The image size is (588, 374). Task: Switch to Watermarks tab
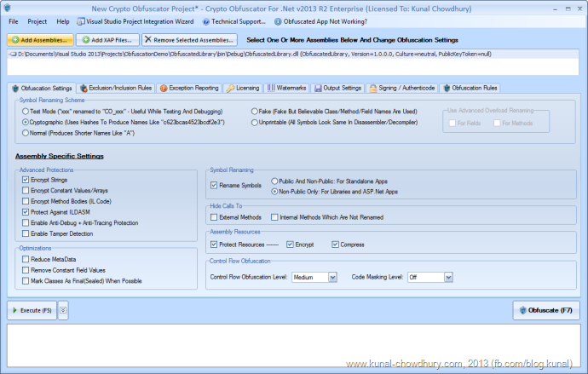point(286,88)
